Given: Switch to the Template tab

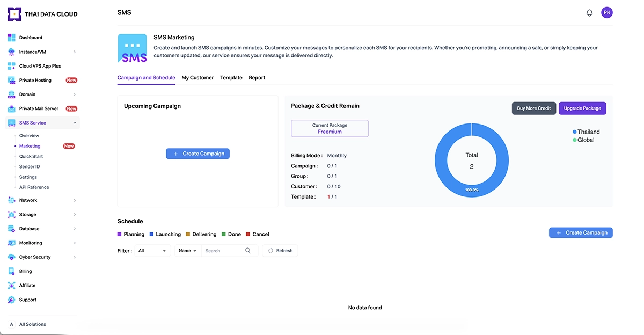Looking at the screenshot, I should 231,78.
